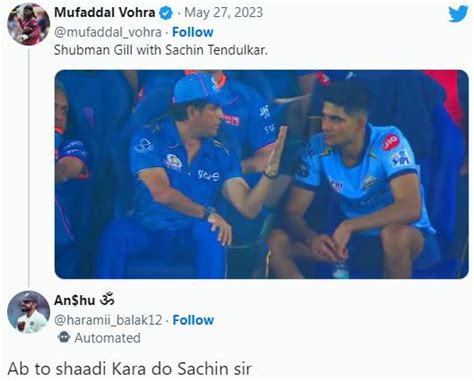Screen dimensions: 474x381
Task: Click the robot icon beside Automated
Action: click(64, 337)
